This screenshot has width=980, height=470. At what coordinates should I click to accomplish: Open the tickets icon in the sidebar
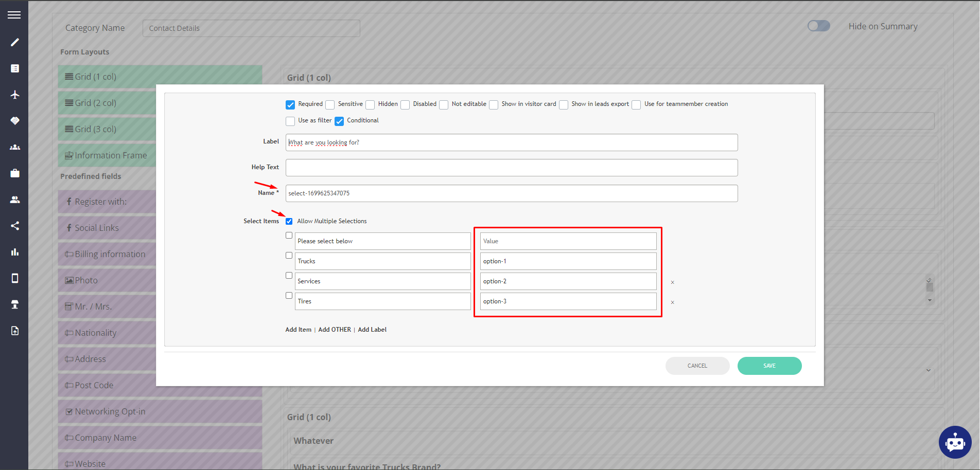point(14,121)
